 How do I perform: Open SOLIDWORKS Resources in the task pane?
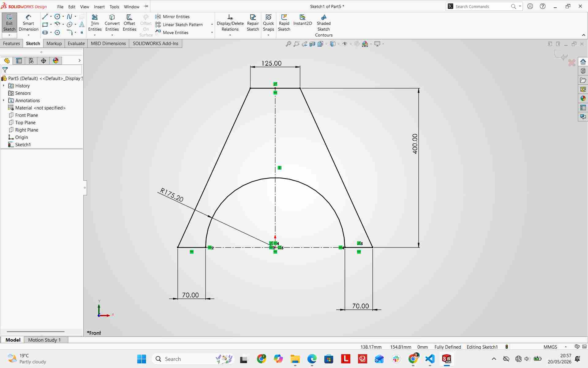point(583,62)
